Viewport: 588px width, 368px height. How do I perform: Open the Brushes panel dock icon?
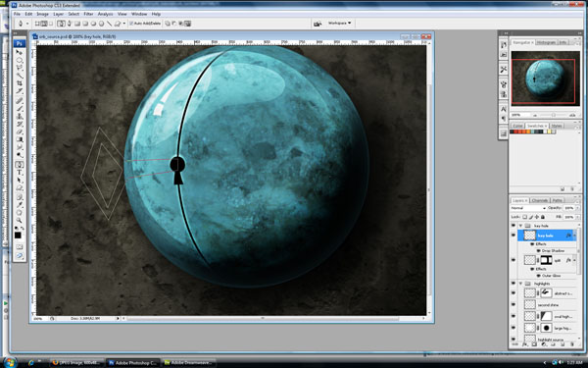pos(504,84)
